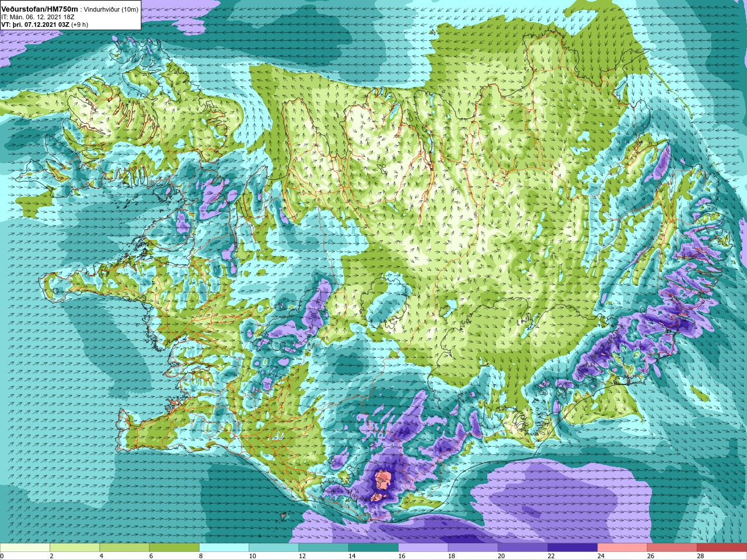Click the light turquoise 10–12 legend swatch
Viewport: 747px width, 560px height.
click(x=274, y=547)
